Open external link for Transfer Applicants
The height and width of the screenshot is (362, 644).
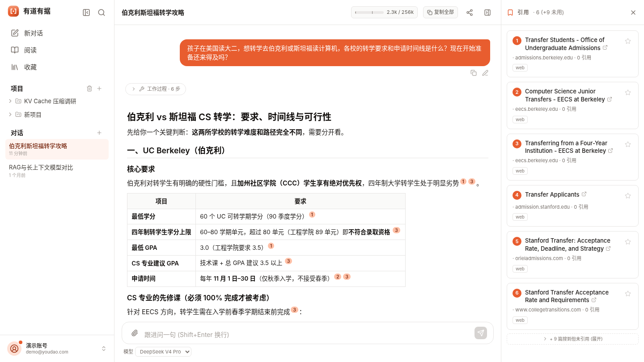click(584, 194)
